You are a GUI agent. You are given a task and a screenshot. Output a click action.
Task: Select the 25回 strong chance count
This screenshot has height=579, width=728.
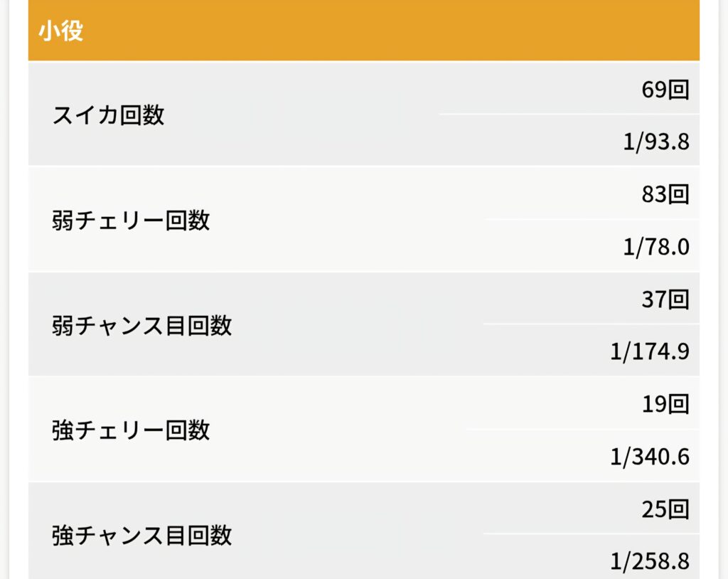click(x=665, y=509)
